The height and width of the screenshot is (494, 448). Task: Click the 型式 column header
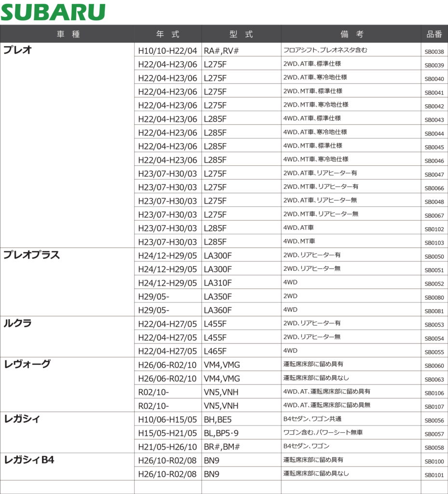tap(241, 34)
